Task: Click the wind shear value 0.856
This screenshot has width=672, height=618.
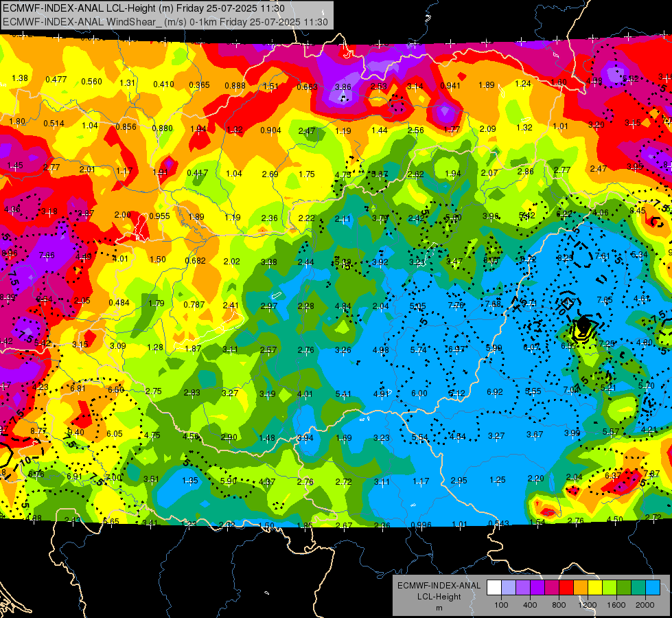Action: (x=126, y=127)
